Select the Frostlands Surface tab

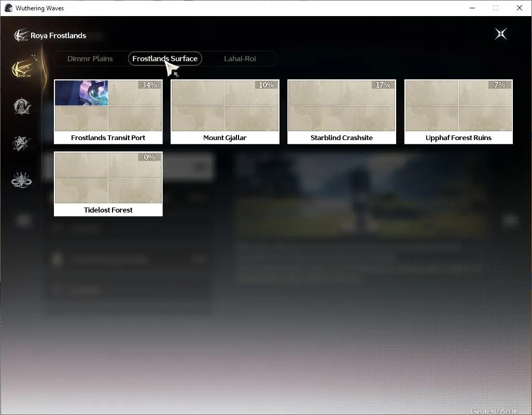click(x=165, y=59)
